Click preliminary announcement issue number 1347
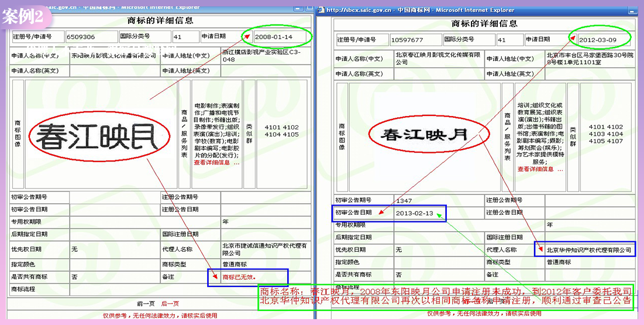Screen dimensions: 644x325 coord(404,200)
